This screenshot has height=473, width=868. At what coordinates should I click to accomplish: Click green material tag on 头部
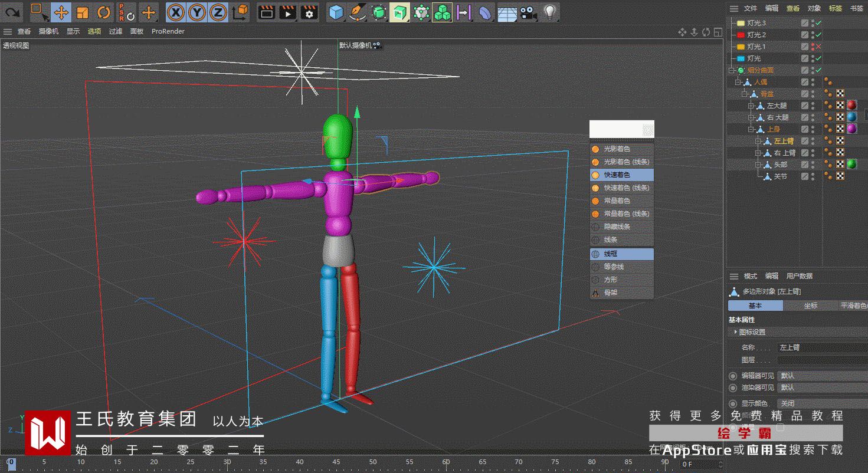click(x=851, y=165)
